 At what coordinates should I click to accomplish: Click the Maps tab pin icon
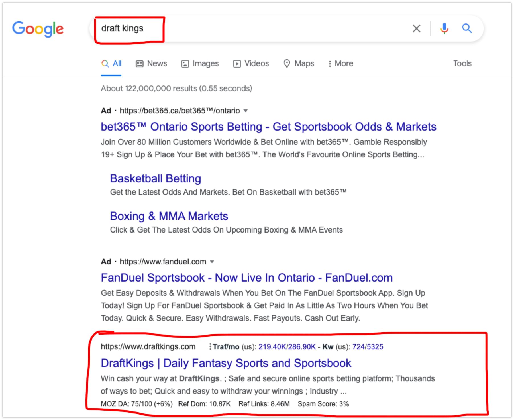point(287,64)
